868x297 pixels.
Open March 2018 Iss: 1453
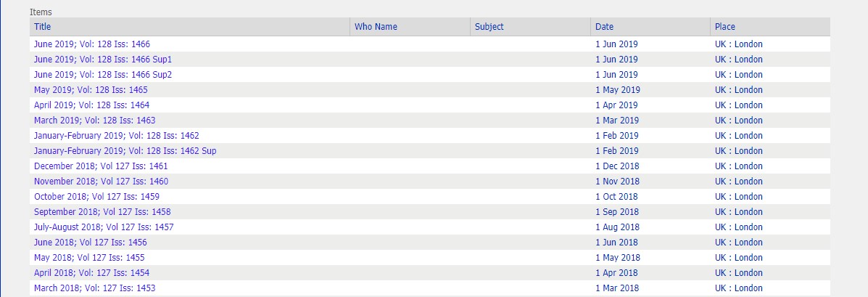pos(95,288)
